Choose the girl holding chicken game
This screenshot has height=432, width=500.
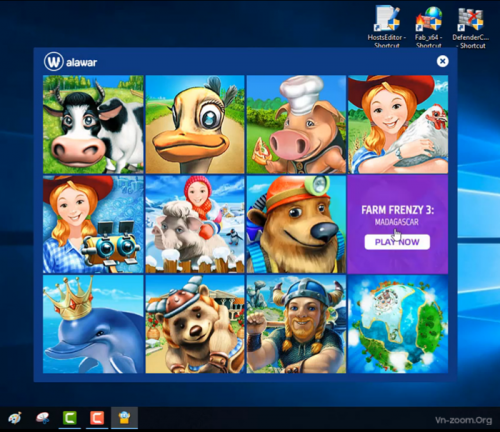[398, 124]
